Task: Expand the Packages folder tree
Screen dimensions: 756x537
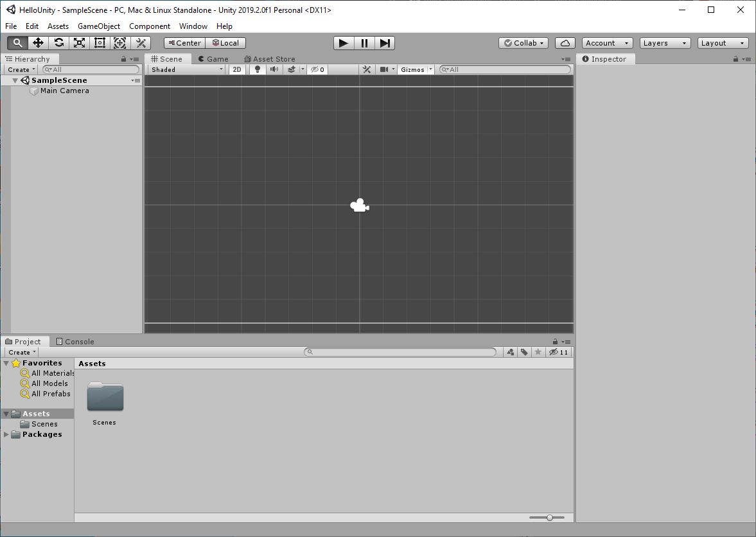Action: pos(7,435)
